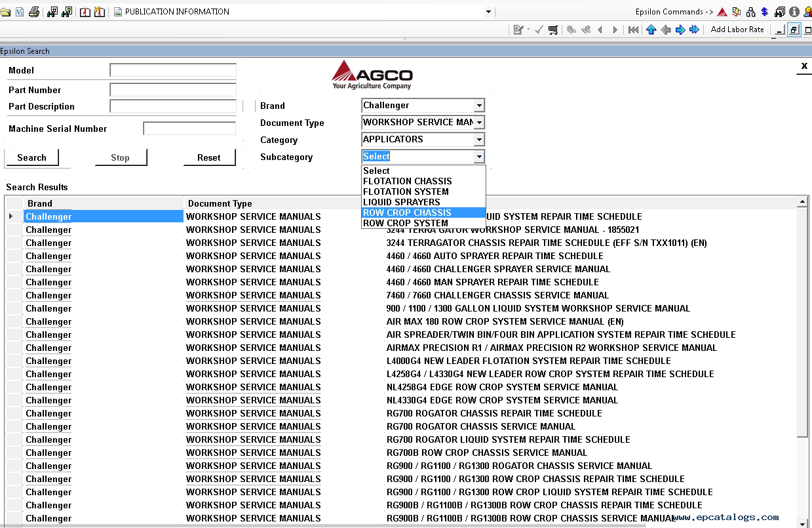Select ROW CROP SYSTEM from subcategory list
The height and width of the screenshot is (528, 812).
coord(424,223)
